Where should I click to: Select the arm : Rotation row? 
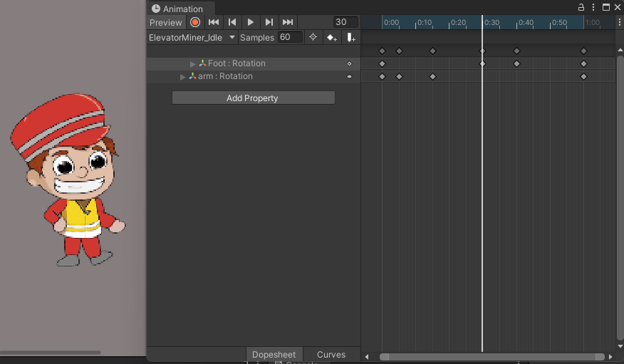pos(254,76)
